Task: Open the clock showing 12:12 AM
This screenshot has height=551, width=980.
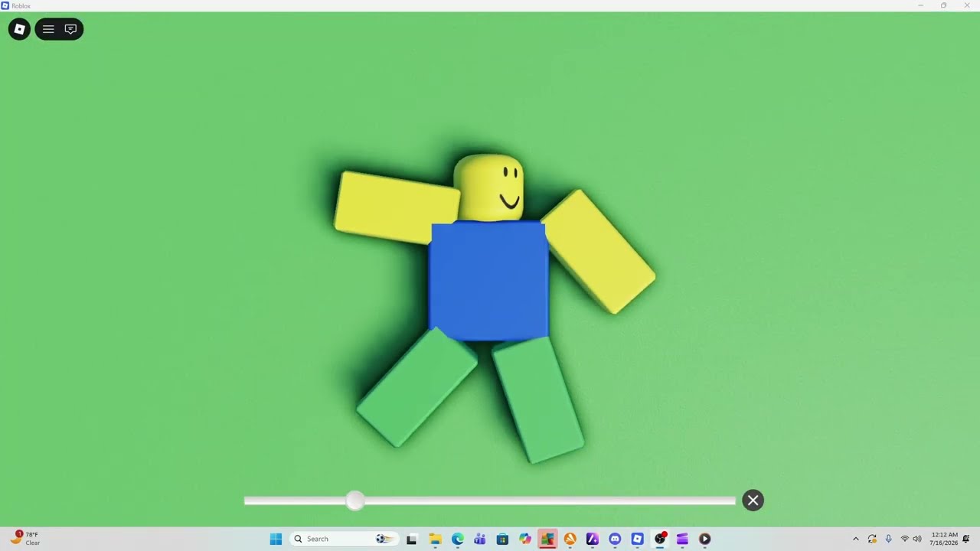Action: tap(944, 539)
